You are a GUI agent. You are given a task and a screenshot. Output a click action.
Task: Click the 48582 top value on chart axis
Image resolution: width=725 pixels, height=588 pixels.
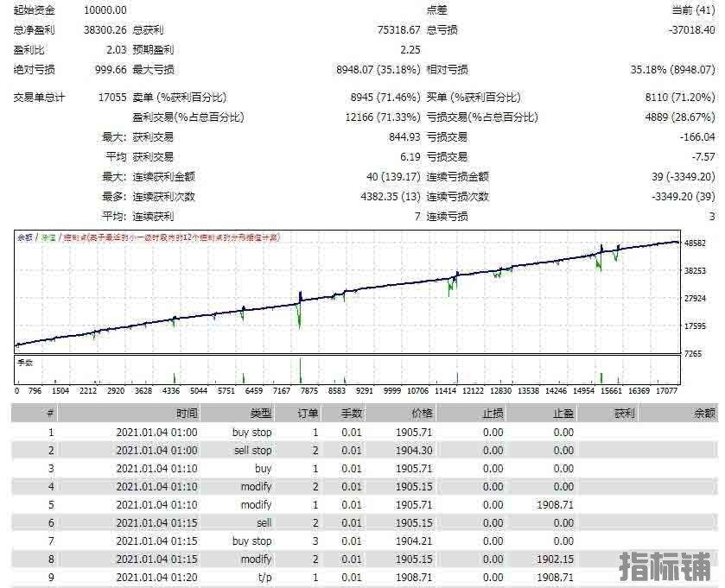(696, 243)
